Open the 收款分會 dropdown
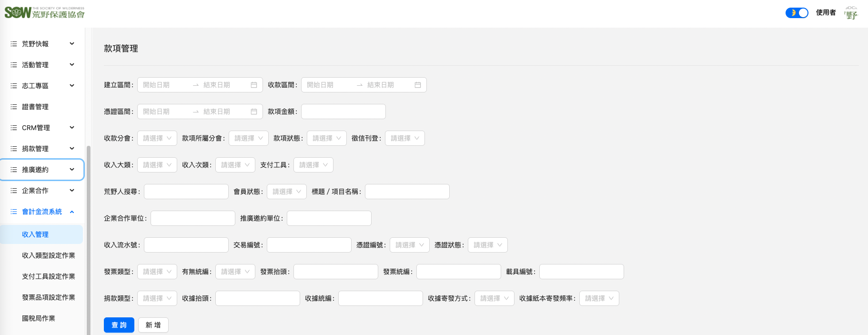 [157, 138]
